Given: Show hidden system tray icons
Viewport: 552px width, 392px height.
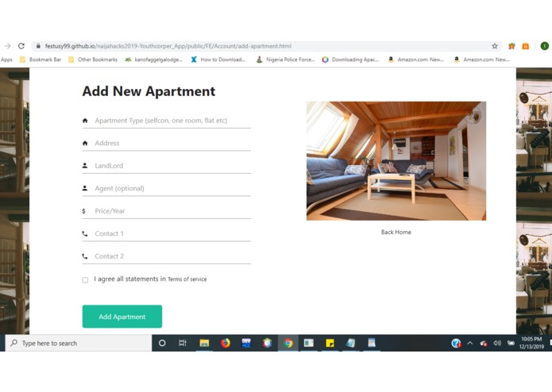Looking at the screenshot, I should tap(470, 343).
